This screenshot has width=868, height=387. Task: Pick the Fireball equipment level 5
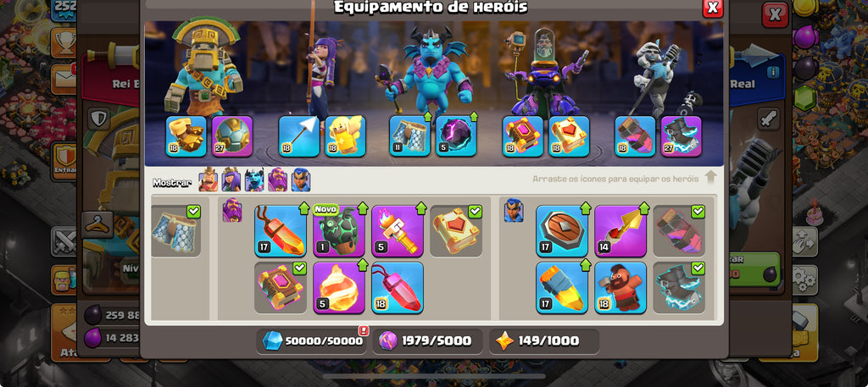click(x=339, y=287)
